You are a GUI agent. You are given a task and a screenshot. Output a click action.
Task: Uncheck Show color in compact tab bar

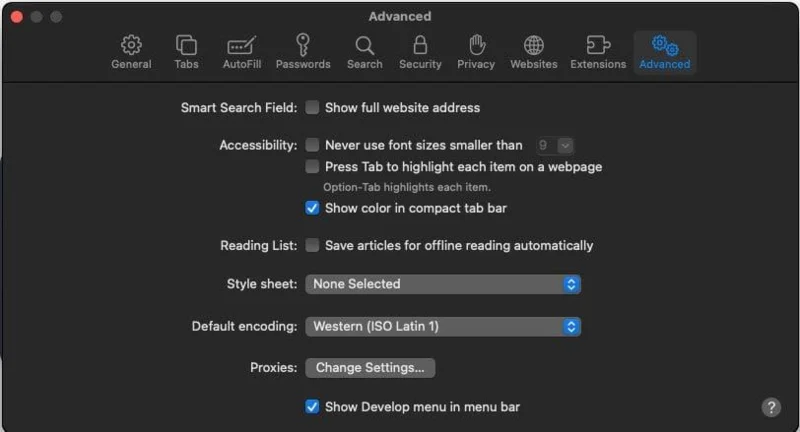tap(313, 208)
